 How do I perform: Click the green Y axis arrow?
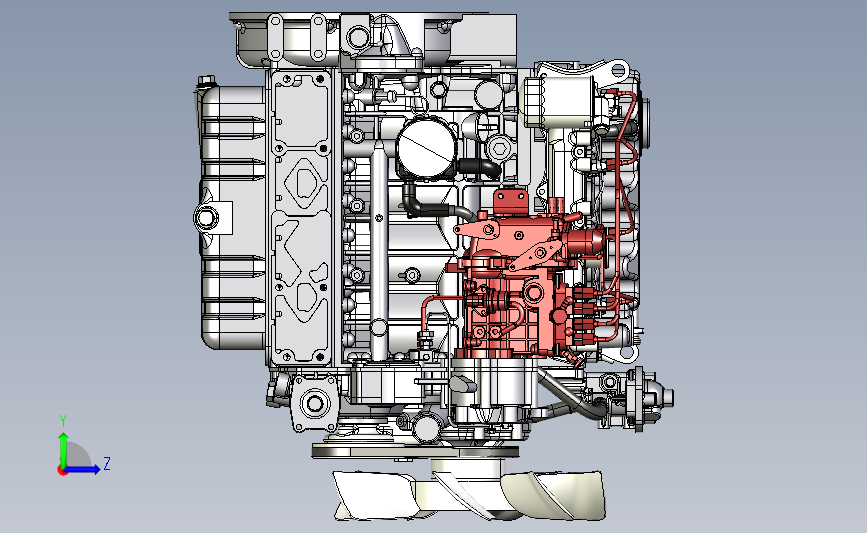(63, 449)
